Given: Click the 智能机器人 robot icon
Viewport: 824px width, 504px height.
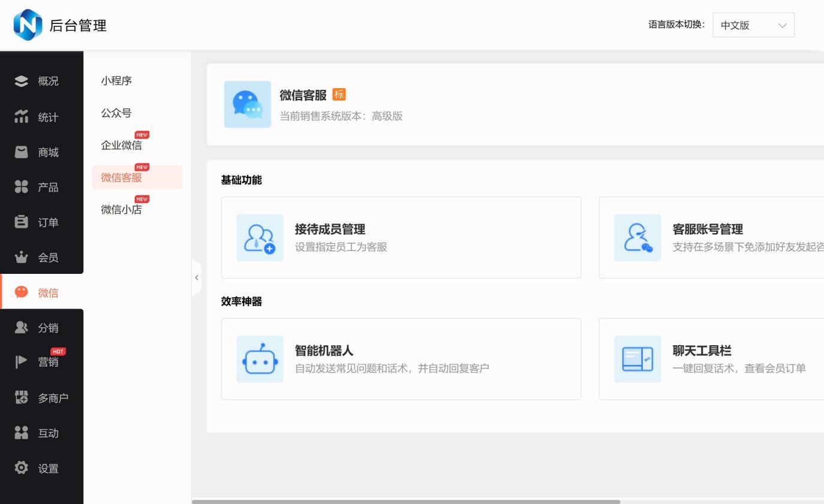Looking at the screenshot, I should point(260,359).
